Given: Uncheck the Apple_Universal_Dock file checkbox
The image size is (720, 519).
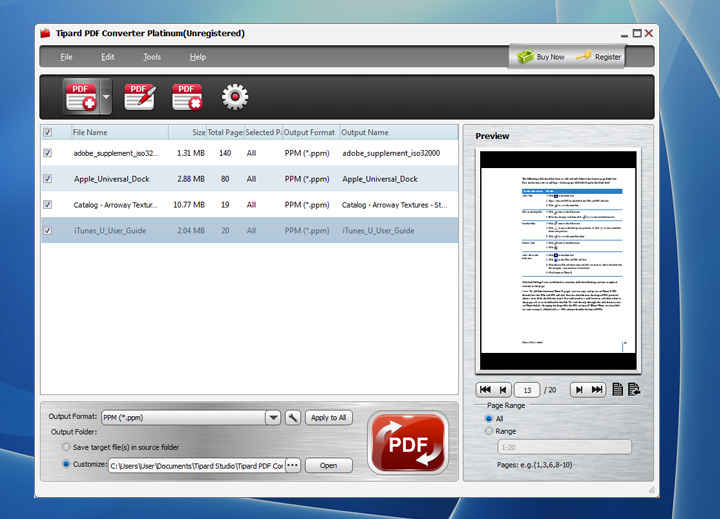Looking at the screenshot, I should pos(48,179).
